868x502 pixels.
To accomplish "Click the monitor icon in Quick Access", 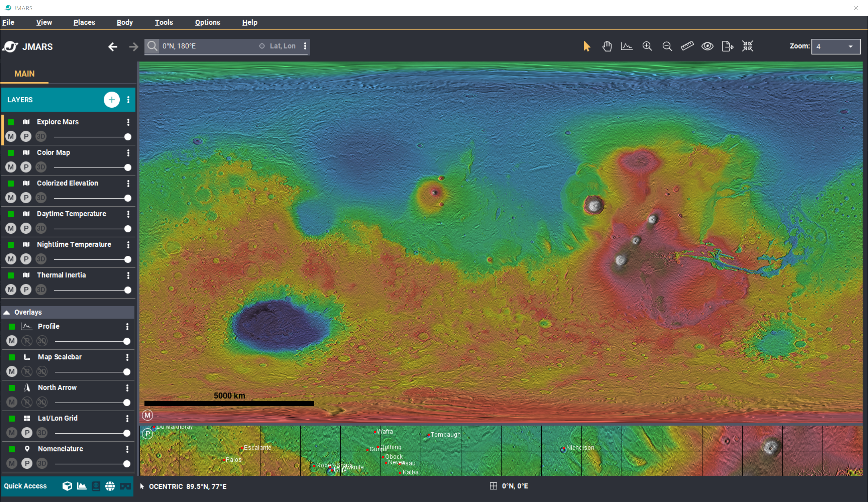I will pyautogui.click(x=96, y=486).
